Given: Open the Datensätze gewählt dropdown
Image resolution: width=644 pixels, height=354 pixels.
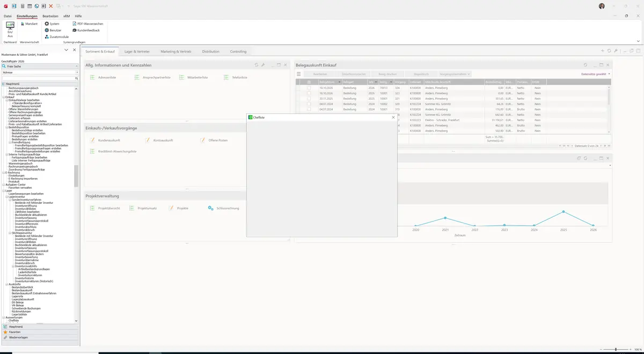Looking at the screenshot, I should (596, 74).
